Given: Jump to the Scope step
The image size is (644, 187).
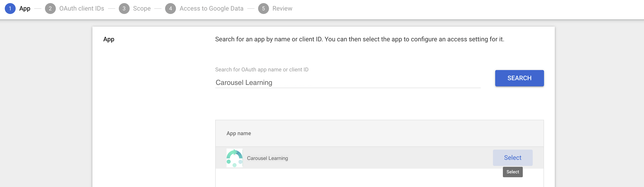Looking at the screenshot, I should [x=142, y=9].
